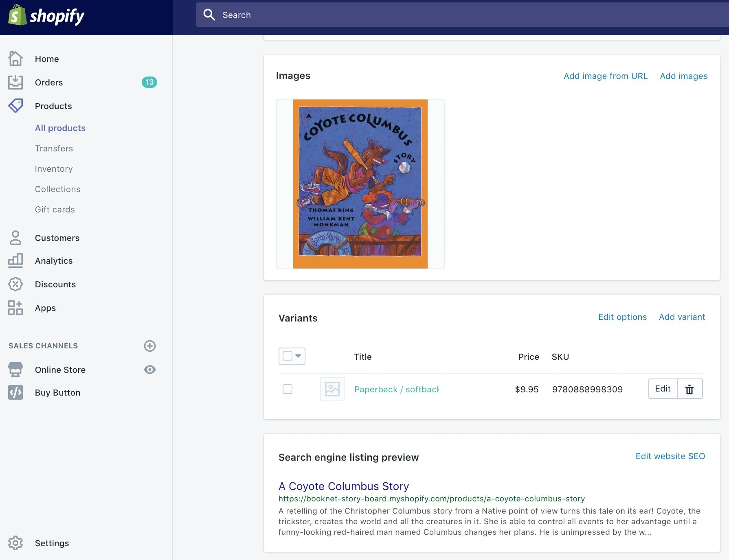Click the Paperback variant image placeholder

332,389
